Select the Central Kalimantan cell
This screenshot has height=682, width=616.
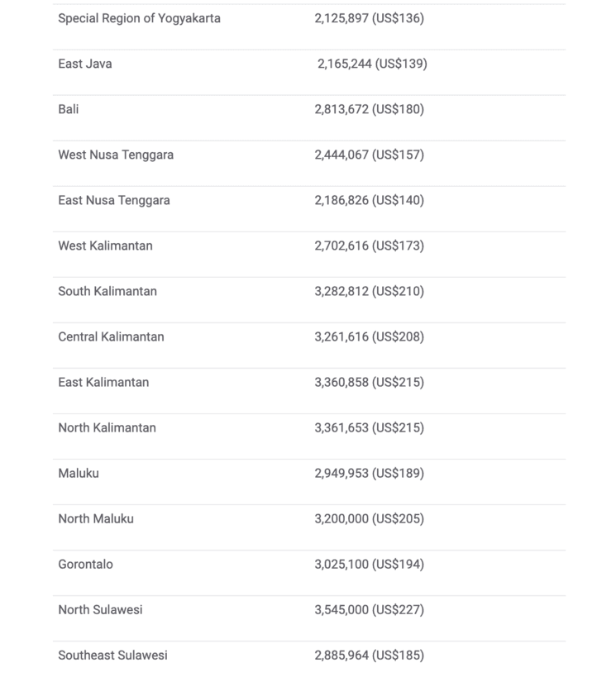(x=111, y=336)
